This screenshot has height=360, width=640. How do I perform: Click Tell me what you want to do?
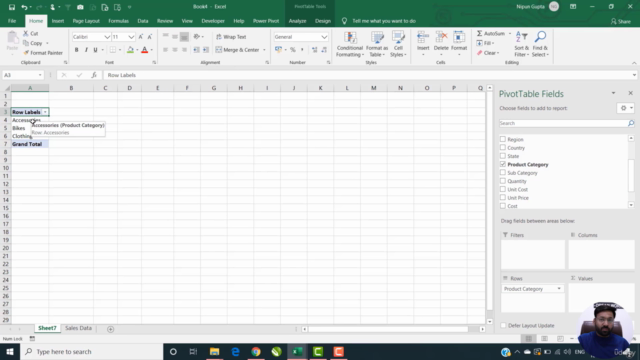tap(384, 21)
